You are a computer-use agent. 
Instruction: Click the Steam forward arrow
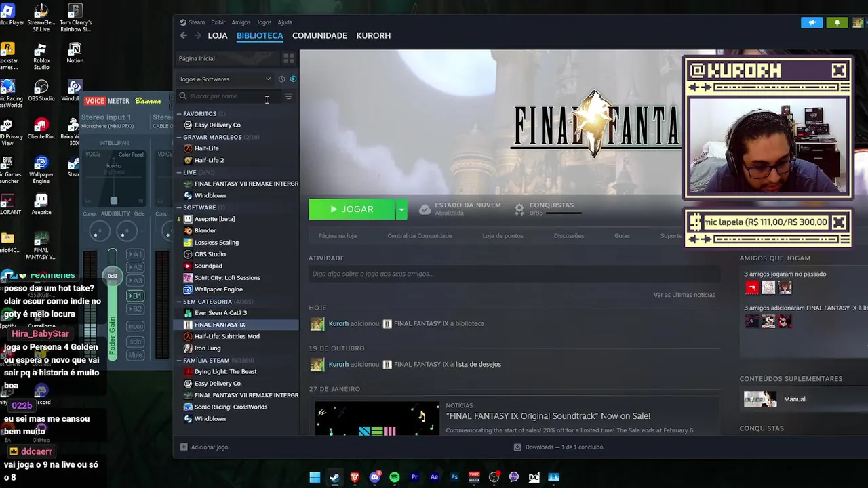197,35
